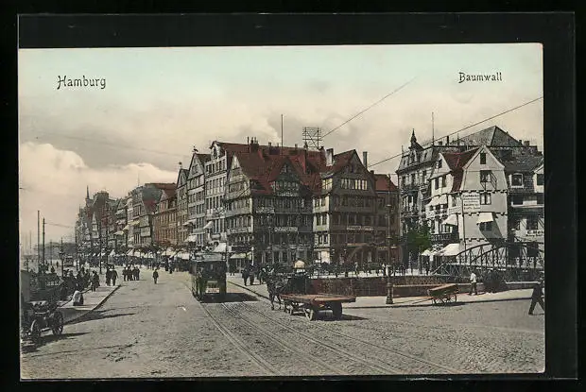The image size is (586, 392).
Task: Click the man walking at far right
Action: (537, 296)
